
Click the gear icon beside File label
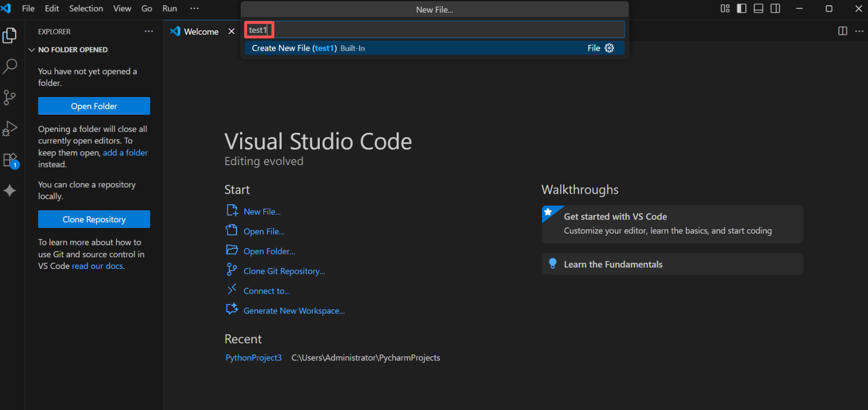(x=609, y=48)
